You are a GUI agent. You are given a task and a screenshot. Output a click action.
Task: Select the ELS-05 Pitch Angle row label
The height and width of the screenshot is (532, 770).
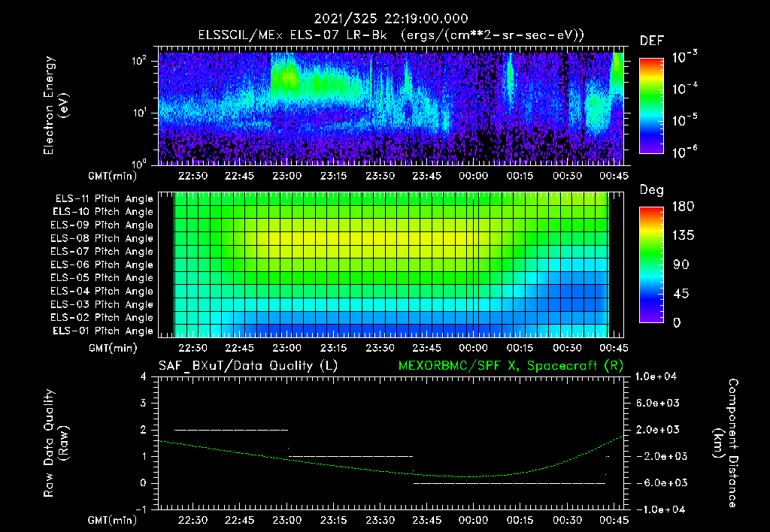(102, 278)
